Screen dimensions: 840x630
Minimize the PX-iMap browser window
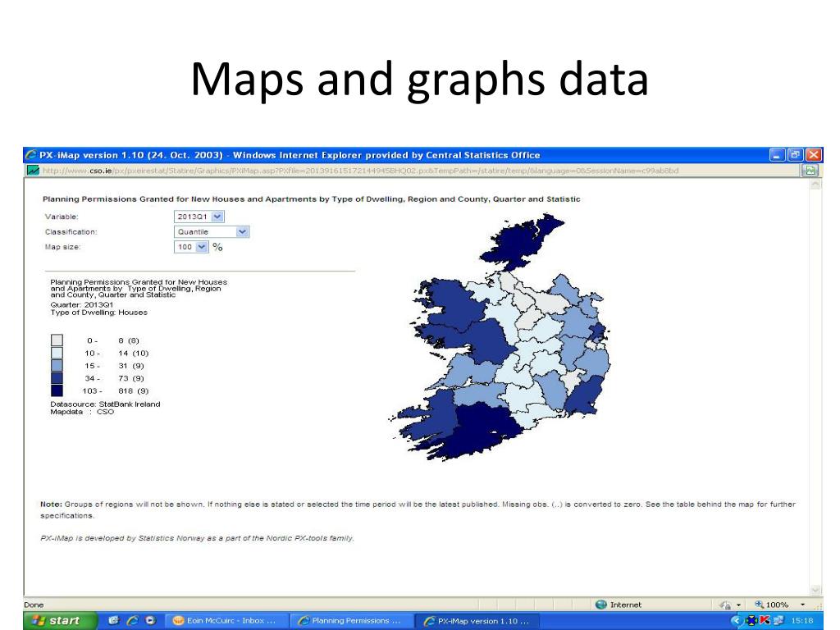click(777, 155)
